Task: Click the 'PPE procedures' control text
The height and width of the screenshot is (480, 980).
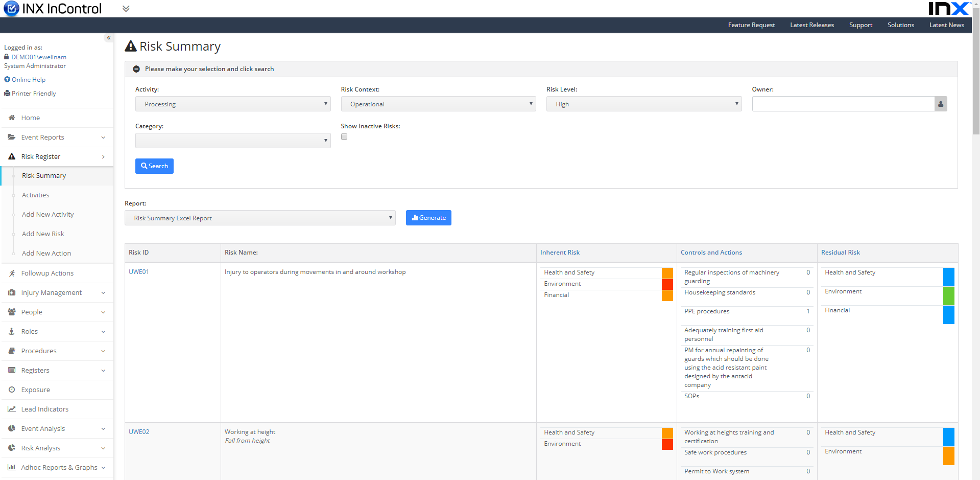Action: click(707, 311)
